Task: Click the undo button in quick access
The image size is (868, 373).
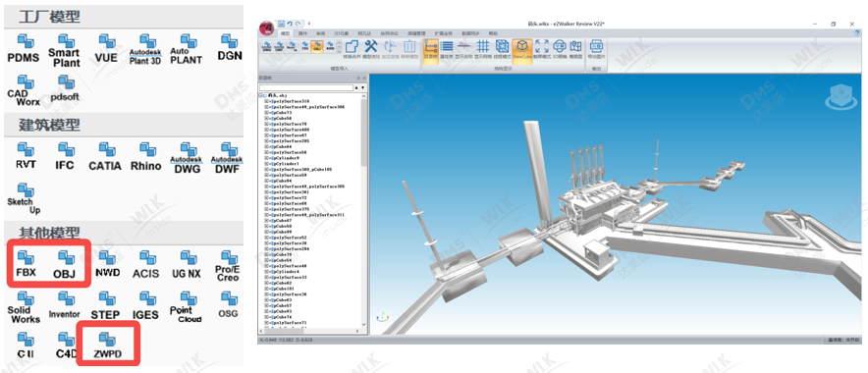Action: click(290, 24)
